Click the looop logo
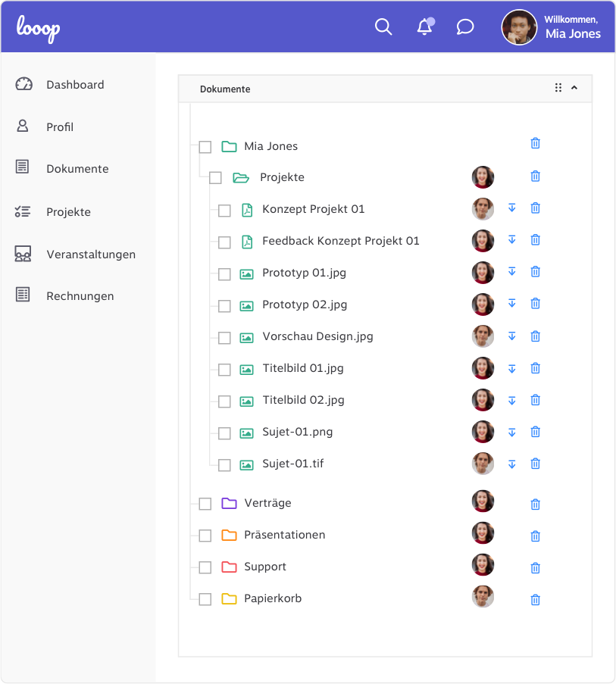 coord(39,28)
